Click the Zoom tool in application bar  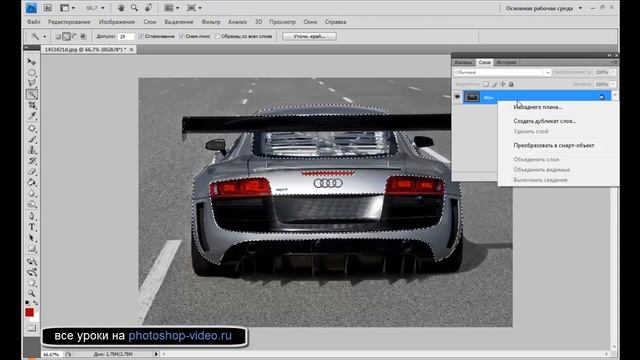(134, 8)
